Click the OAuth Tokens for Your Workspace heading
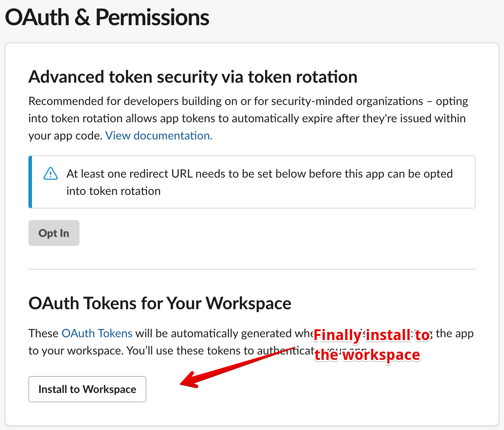The image size is (504, 430). pos(160,303)
